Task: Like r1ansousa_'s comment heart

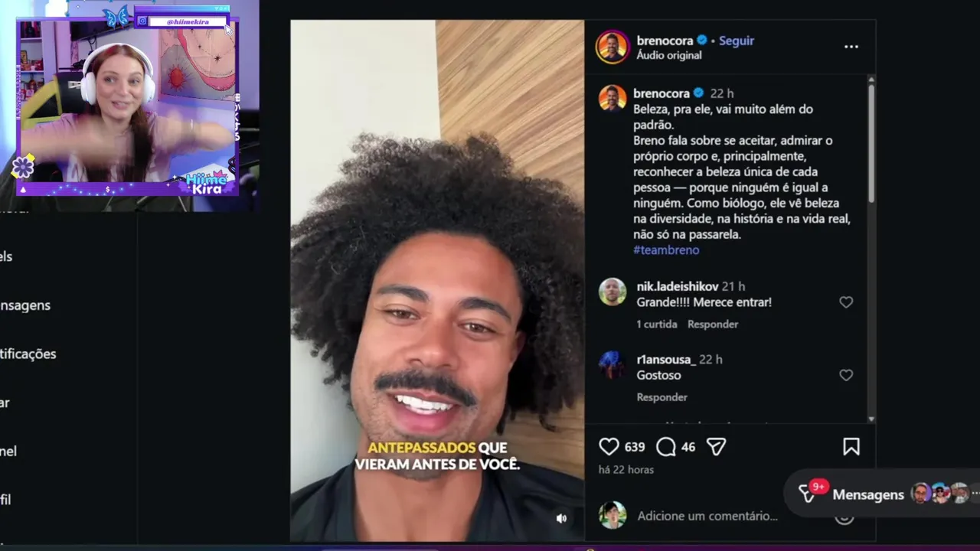Action: pyautogui.click(x=846, y=375)
